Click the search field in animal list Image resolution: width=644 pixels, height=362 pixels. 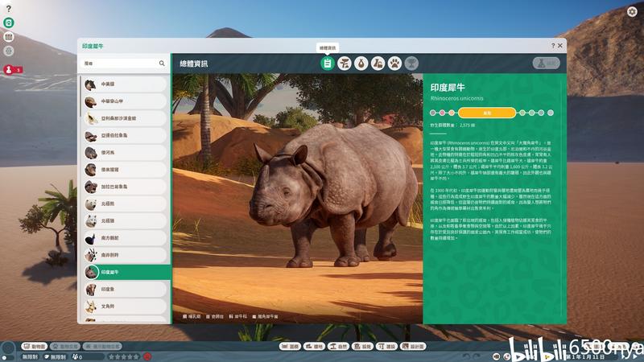click(124, 64)
